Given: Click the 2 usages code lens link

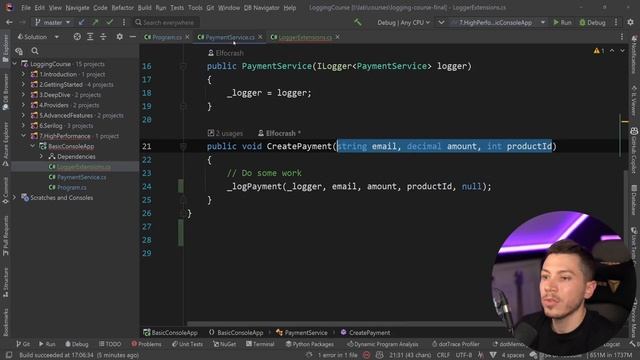Looking at the screenshot, I should (225, 133).
